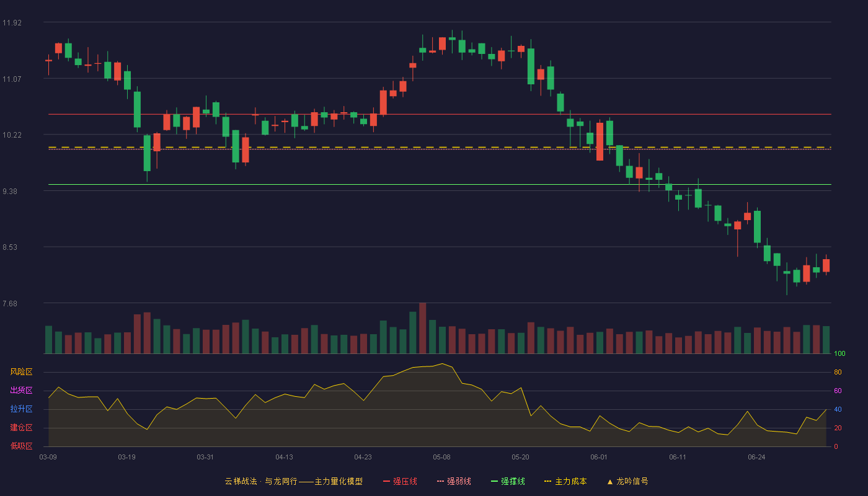The height and width of the screenshot is (496, 868).
Task: Click the 出货区 zone label
Action: coord(21,391)
